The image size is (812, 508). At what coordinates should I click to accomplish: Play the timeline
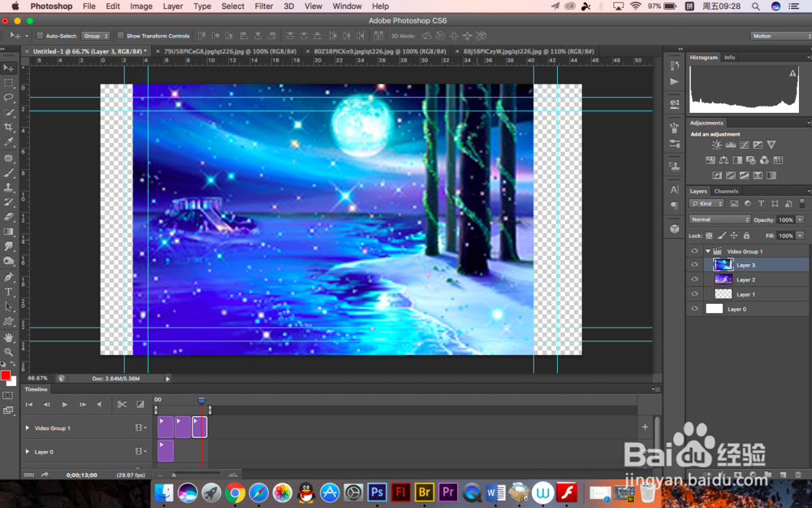[65, 404]
